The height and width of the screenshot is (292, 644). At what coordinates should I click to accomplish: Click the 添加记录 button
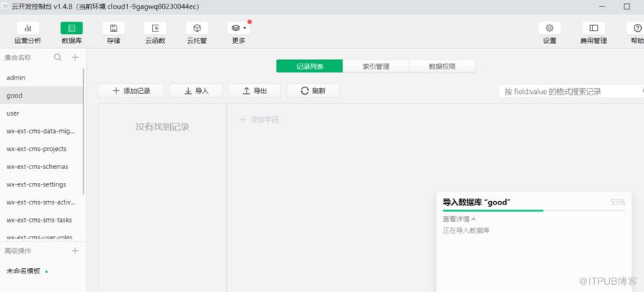131,91
